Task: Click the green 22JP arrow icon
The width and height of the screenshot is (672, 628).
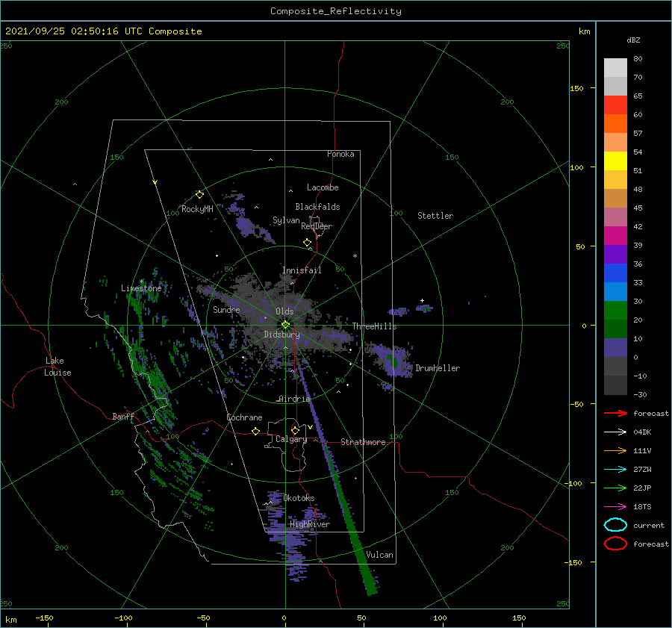Action: click(x=615, y=488)
